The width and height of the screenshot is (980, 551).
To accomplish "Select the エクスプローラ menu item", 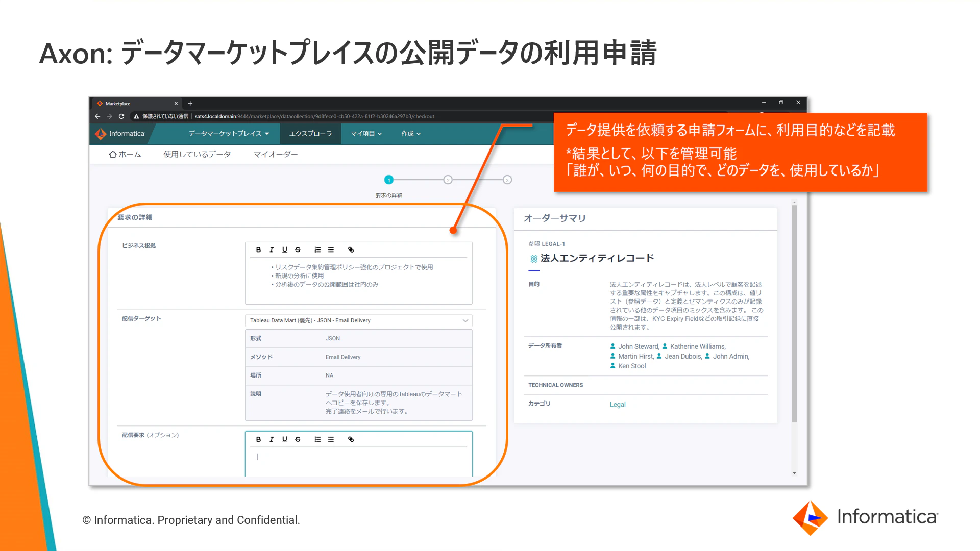I will coord(310,134).
